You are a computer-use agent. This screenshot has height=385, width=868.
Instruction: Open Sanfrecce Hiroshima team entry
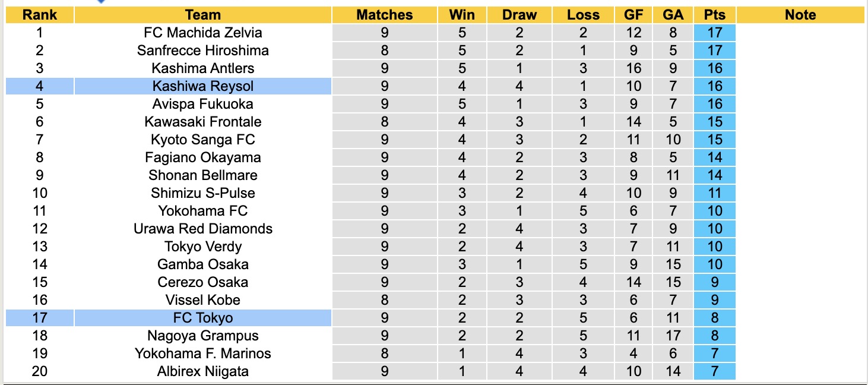pos(202,51)
